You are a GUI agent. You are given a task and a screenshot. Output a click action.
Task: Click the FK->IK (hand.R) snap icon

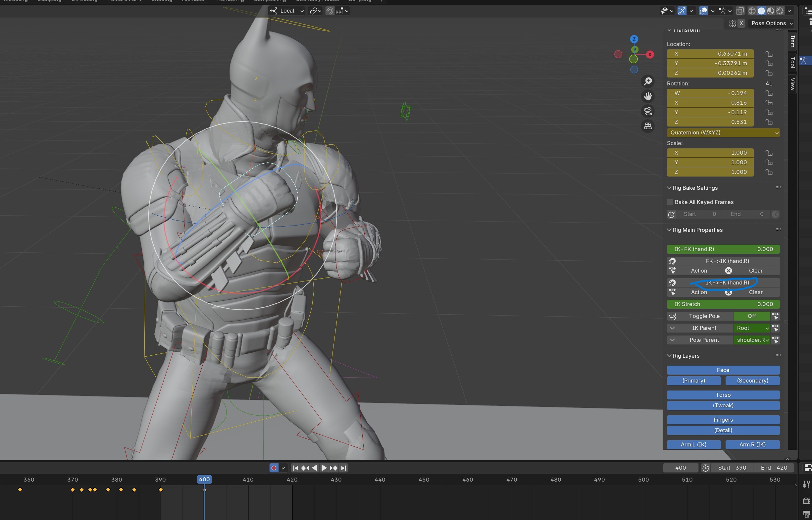click(672, 261)
